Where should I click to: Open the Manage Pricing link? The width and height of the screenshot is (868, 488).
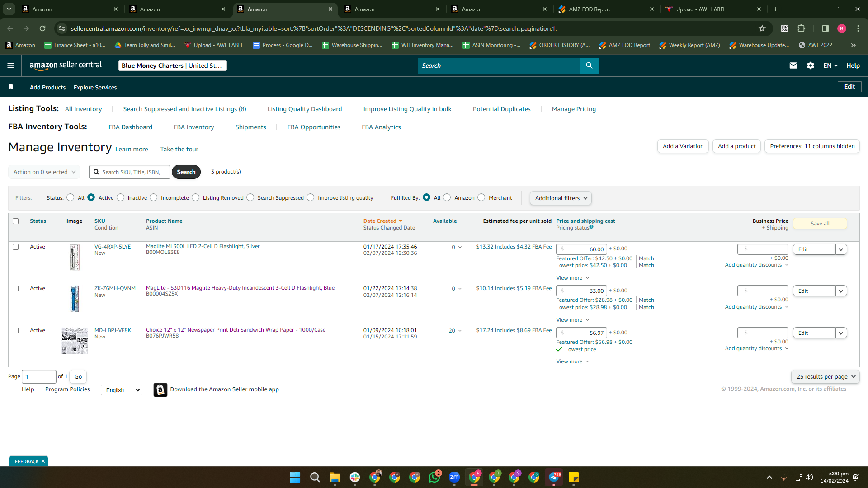click(574, 109)
